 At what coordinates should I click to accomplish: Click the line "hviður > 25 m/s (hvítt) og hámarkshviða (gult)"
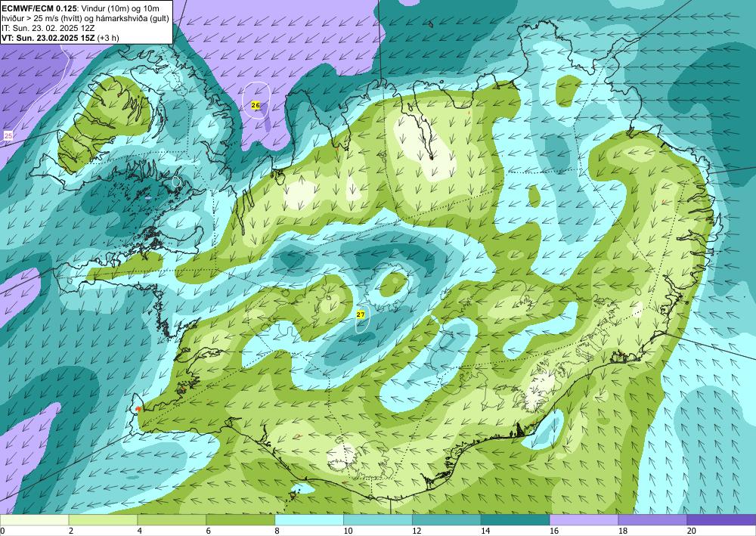click(x=85, y=18)
